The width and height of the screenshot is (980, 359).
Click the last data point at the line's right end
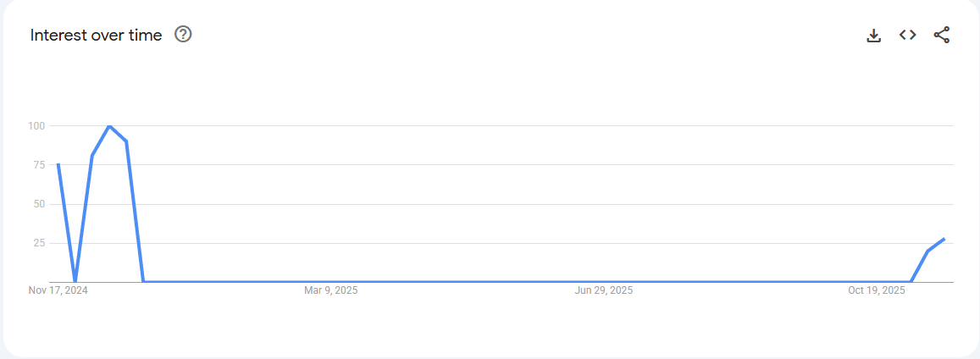tap(944, 239)
